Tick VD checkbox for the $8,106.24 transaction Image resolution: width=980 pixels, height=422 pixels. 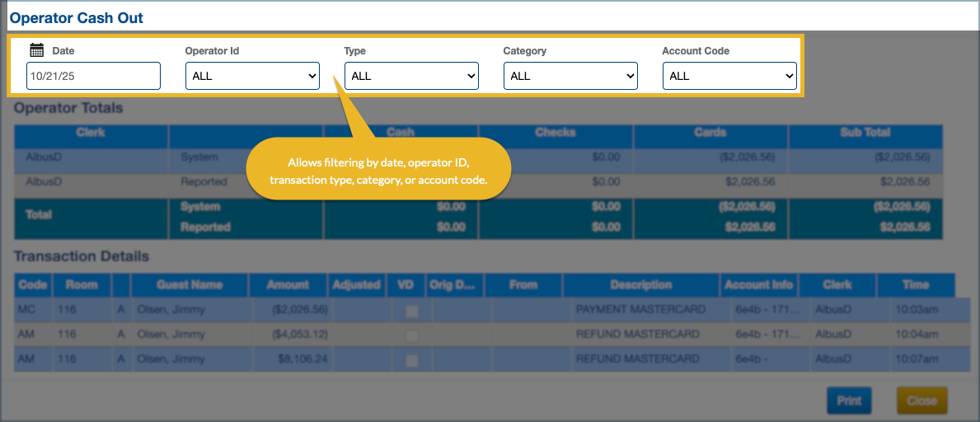pyautogui.click(x=412, y=360)
